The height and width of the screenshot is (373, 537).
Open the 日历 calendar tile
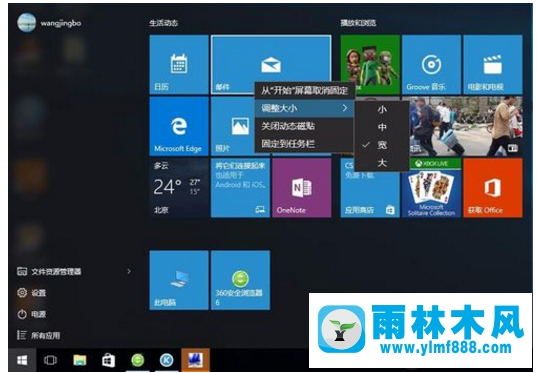[179, 64]
